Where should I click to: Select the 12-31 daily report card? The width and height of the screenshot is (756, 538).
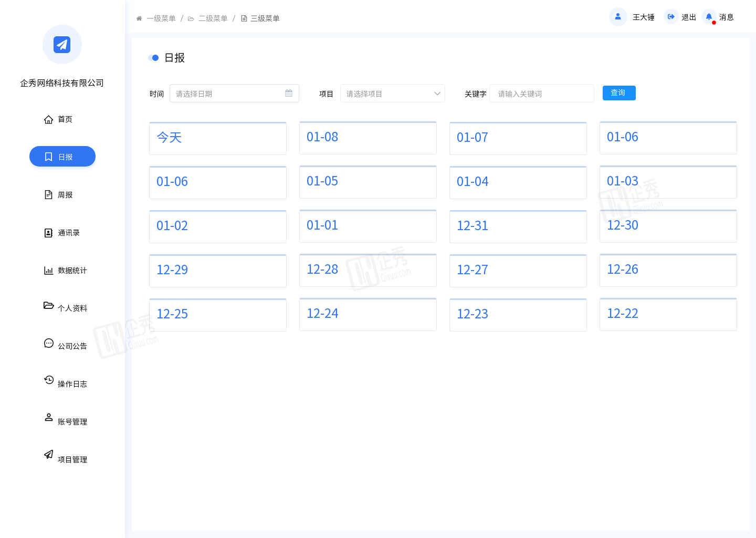pyautogui.click(x=518, y=226)
